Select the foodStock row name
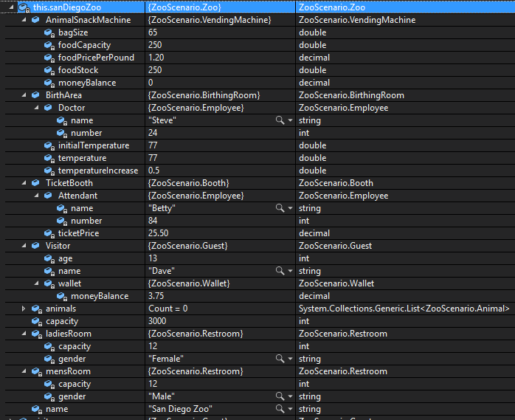This screenshot has height=420, width=515. click(x=78, y=70)
